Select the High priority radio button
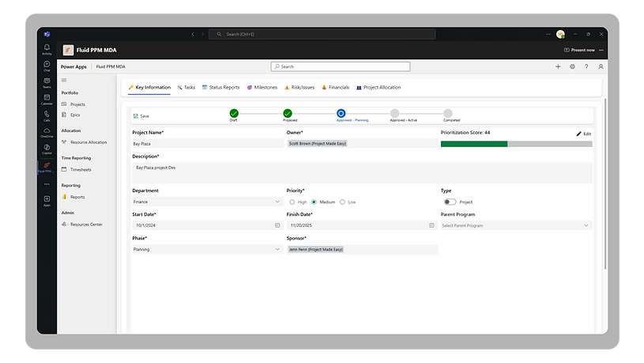This screenshot has width=644, height=363. point(292,202)
